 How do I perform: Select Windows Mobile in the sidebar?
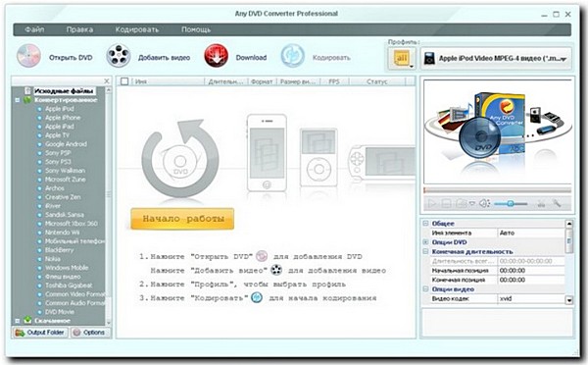point(67,268)
